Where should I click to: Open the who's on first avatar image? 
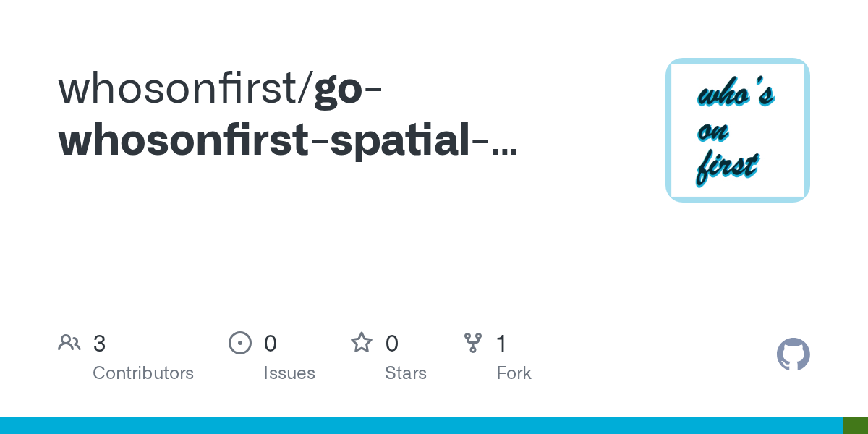pyautogui.click(x=738, y=130)
